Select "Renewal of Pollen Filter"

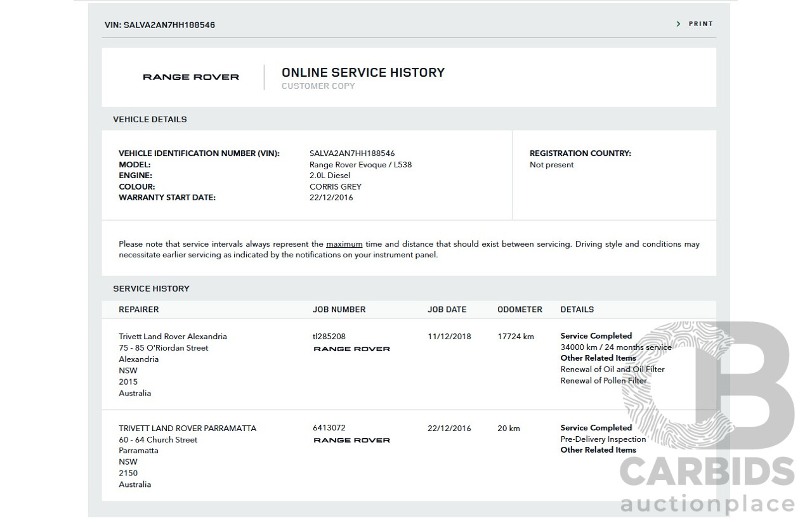click(604, 381)
